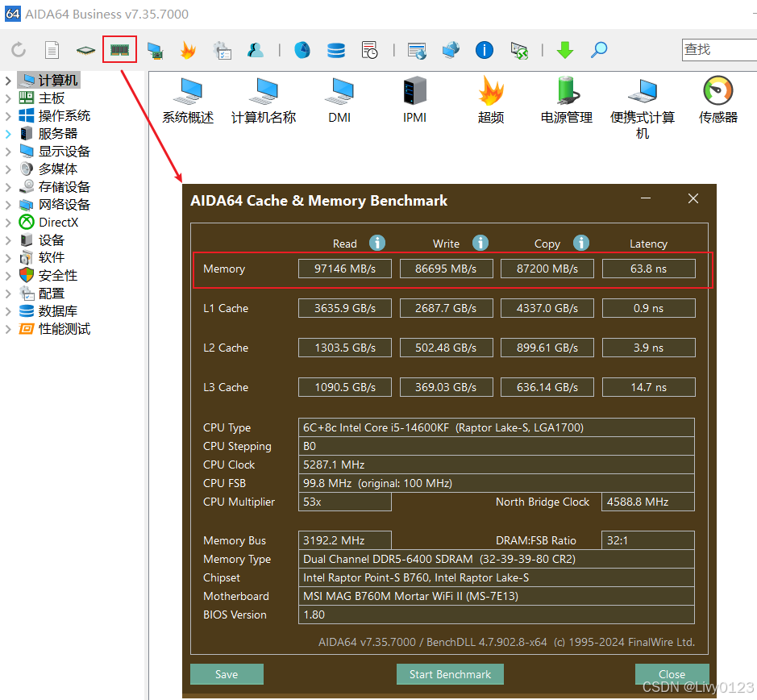The height and width of the screenshot is (700, 757).
Task: Click the magnifier search icon
Action: (599, 50)
